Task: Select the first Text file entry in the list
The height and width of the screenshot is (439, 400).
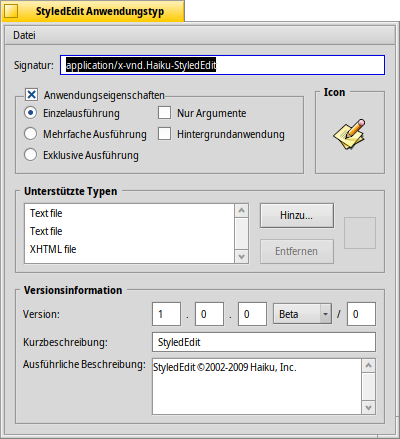Action: tap(129, 213)
